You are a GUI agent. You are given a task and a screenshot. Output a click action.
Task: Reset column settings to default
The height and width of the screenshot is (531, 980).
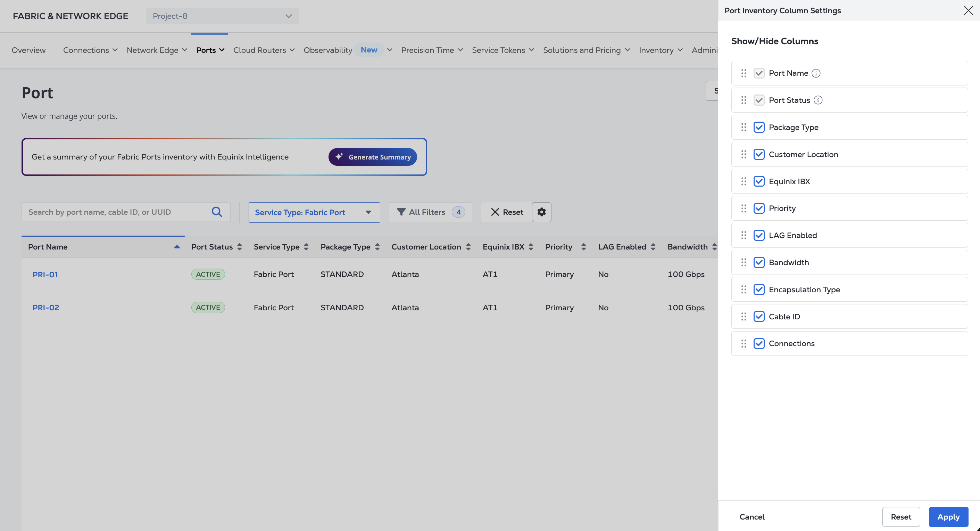point(901,516)
